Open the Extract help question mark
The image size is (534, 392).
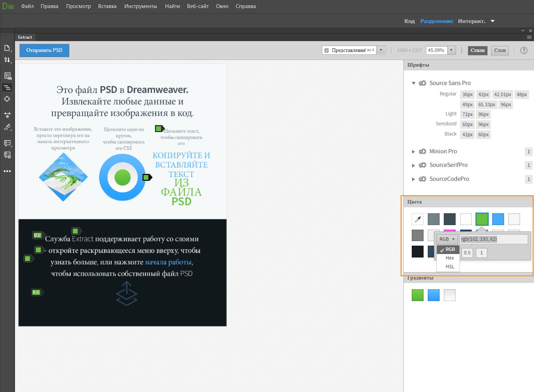point(524,50)
